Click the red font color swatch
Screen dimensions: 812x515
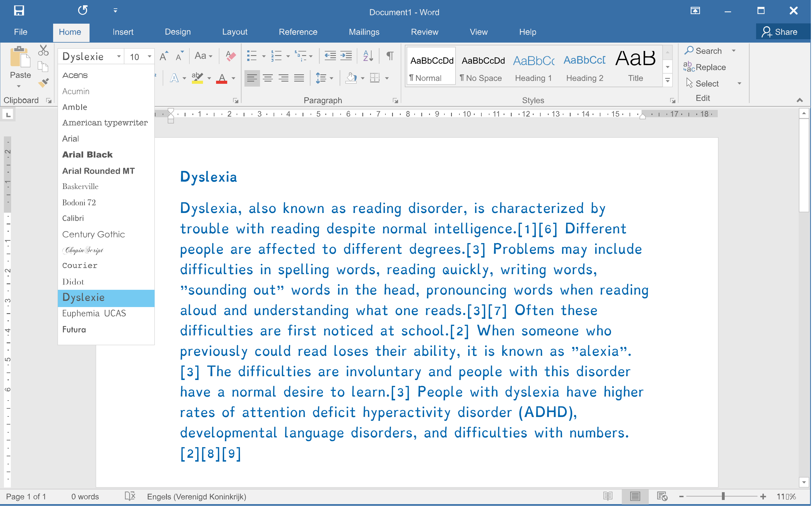221,79
